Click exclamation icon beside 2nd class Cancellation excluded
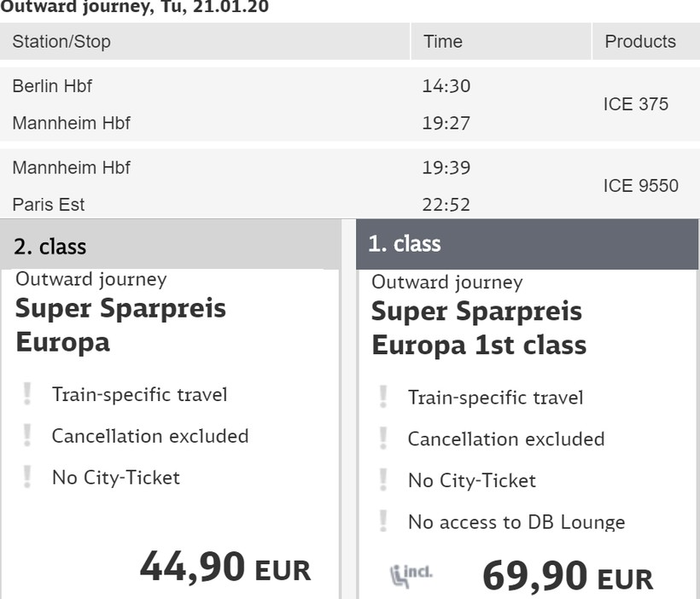700x599 pixels. pyautogui.click(x=27, y=435)
